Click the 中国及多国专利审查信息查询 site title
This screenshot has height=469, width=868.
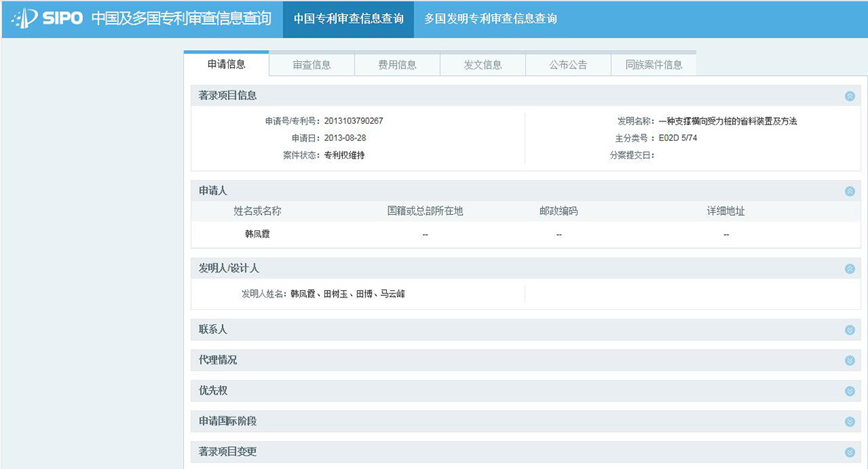click(181, 19)
